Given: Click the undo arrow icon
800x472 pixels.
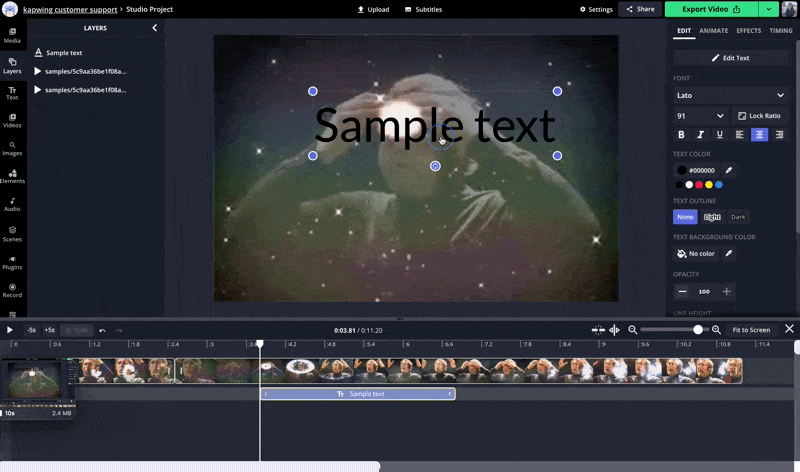Looking at the screenshot, I should coord(102,330).
